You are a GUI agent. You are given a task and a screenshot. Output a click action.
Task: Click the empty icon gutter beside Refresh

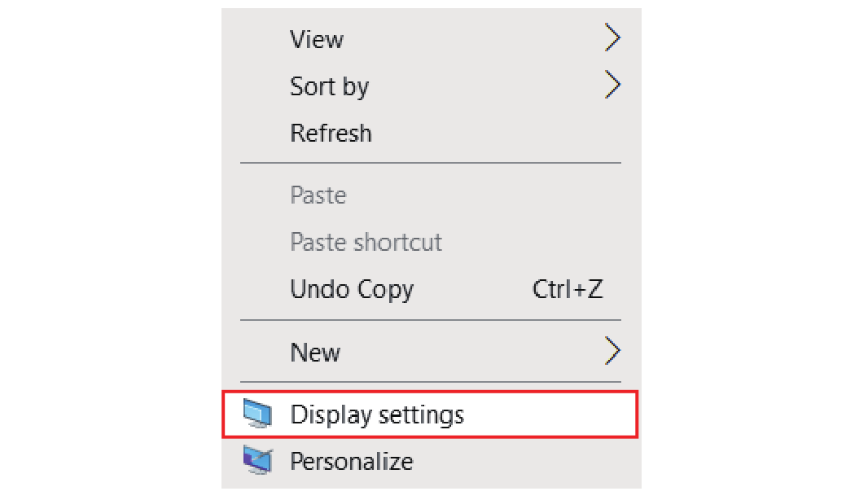click(256, 133)
